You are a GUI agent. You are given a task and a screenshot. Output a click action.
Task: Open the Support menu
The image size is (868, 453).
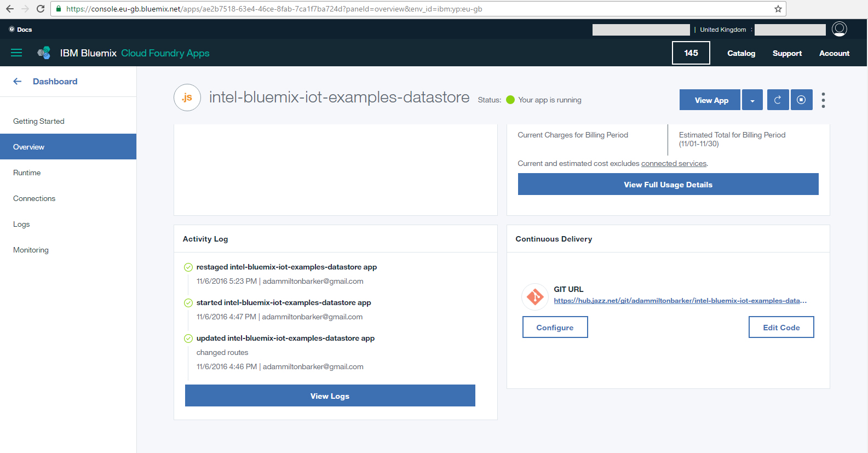(x=787, y=53)
